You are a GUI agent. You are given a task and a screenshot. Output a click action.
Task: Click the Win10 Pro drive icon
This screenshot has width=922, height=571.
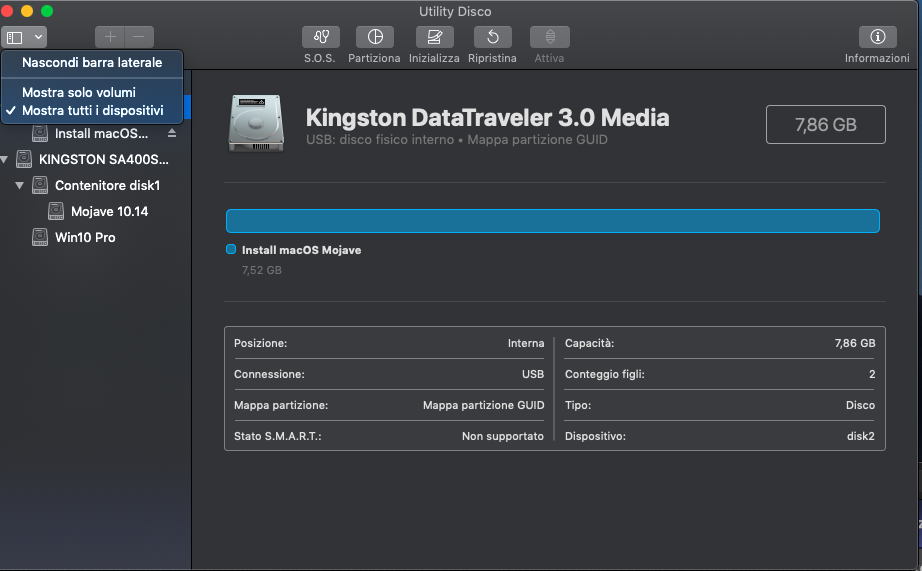(39, 237)
